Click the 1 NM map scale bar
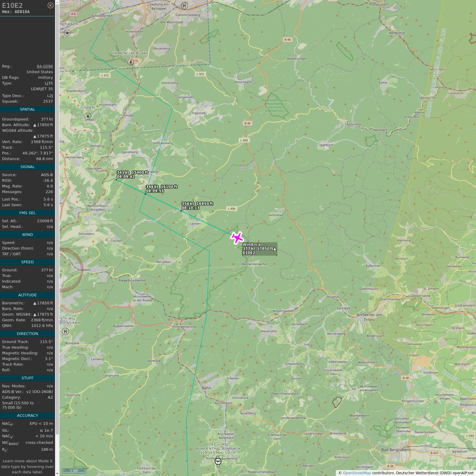The image size is (476, 476). (x=74, y=471)
